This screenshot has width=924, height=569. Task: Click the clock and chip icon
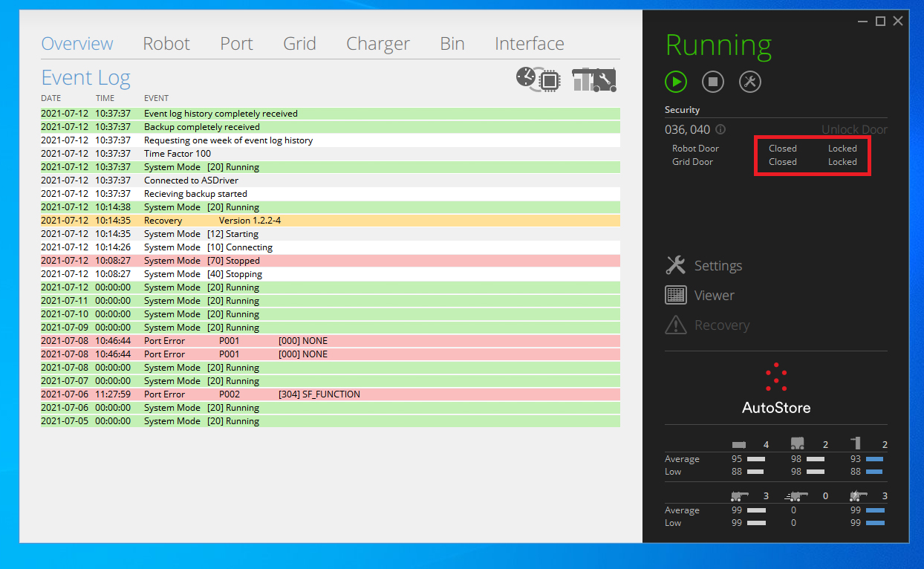click(x=538, y=79)
